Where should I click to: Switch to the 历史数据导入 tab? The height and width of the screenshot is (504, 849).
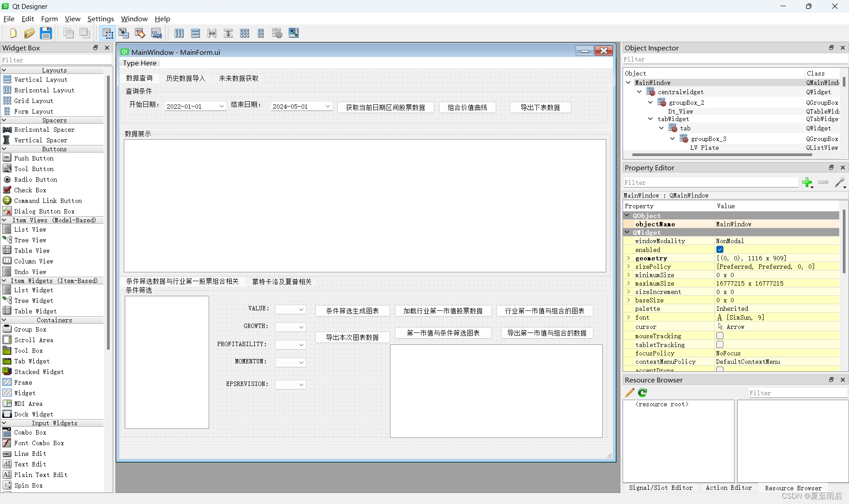coord(186,78)
